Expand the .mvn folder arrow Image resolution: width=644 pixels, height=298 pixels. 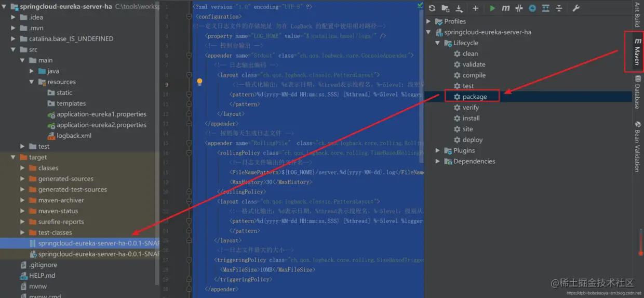(14, 28)
